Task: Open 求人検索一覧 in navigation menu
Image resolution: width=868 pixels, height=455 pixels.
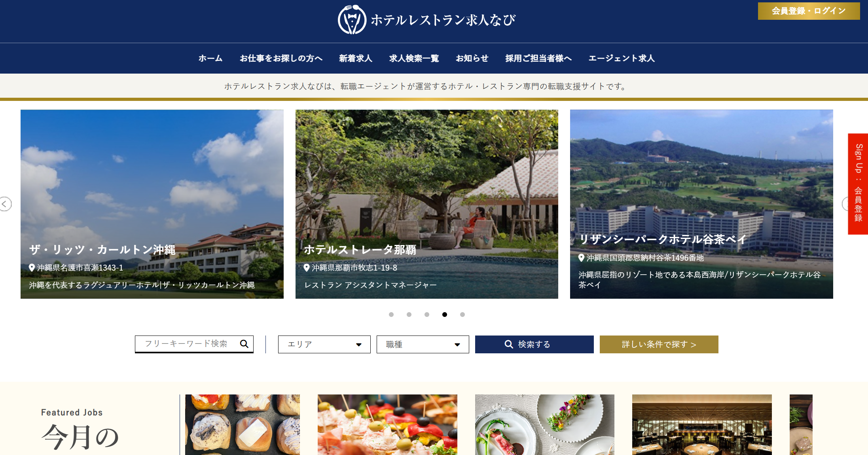Action: [414, 58]
